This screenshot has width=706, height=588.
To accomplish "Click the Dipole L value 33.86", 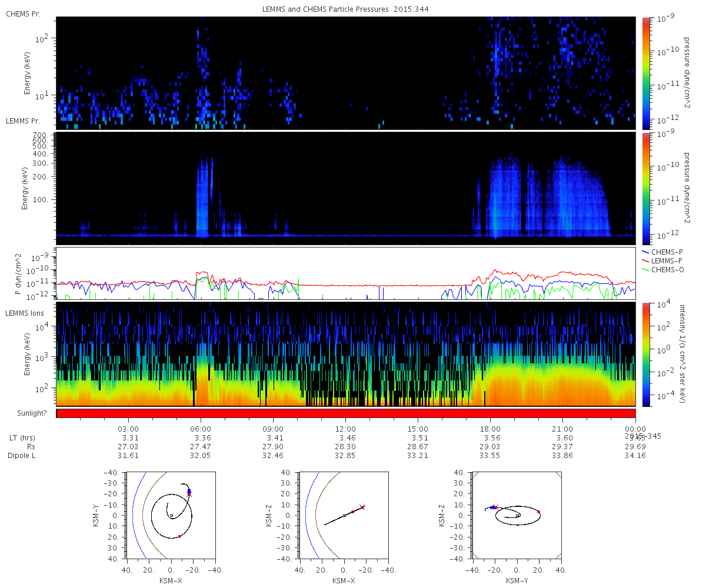I will 563,456.
